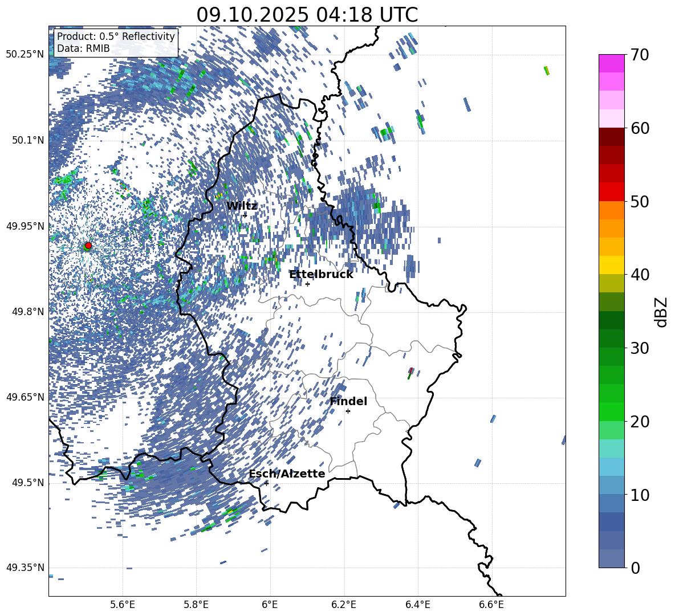
Task: Click the Wiltz city label
Action: tap(242, 206)
